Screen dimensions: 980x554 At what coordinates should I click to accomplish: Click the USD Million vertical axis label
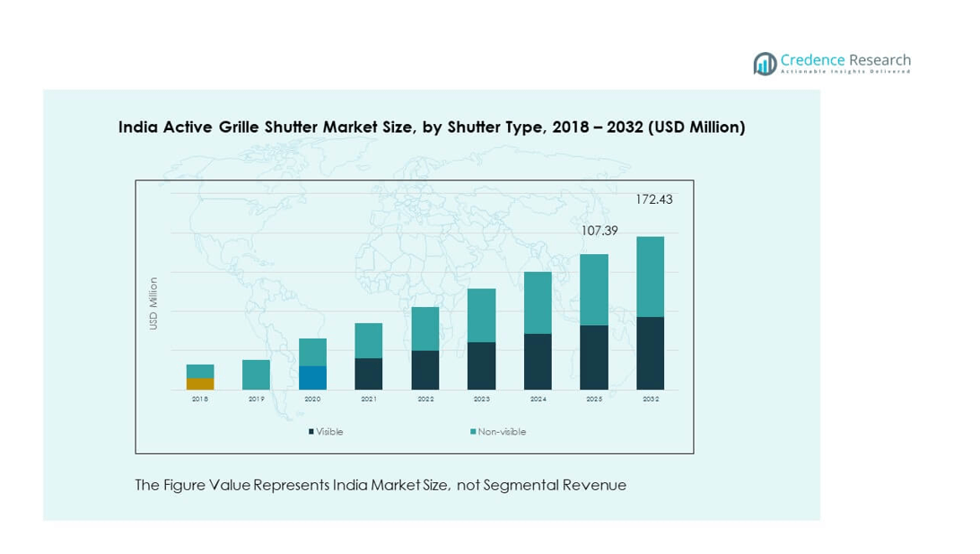coord(153,303)
